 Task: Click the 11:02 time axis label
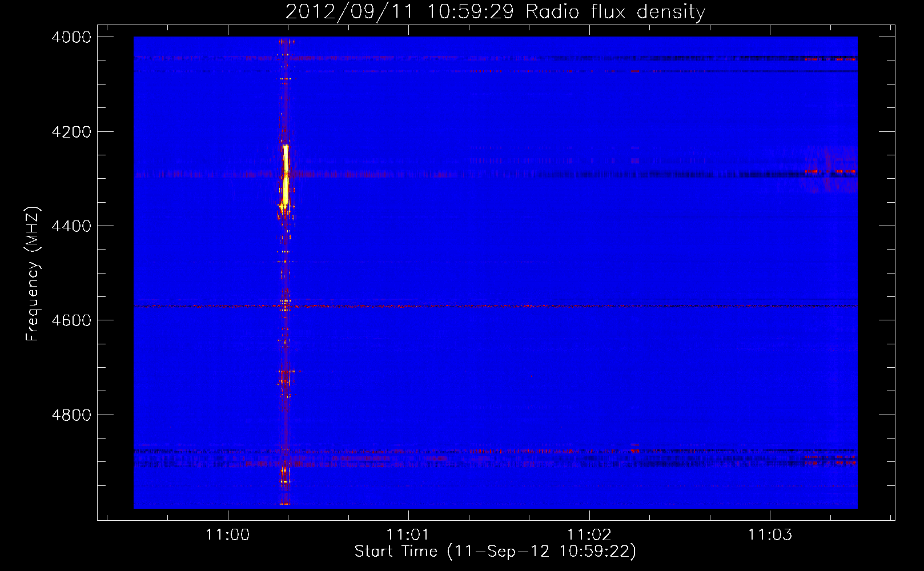[x=589, y=534]
